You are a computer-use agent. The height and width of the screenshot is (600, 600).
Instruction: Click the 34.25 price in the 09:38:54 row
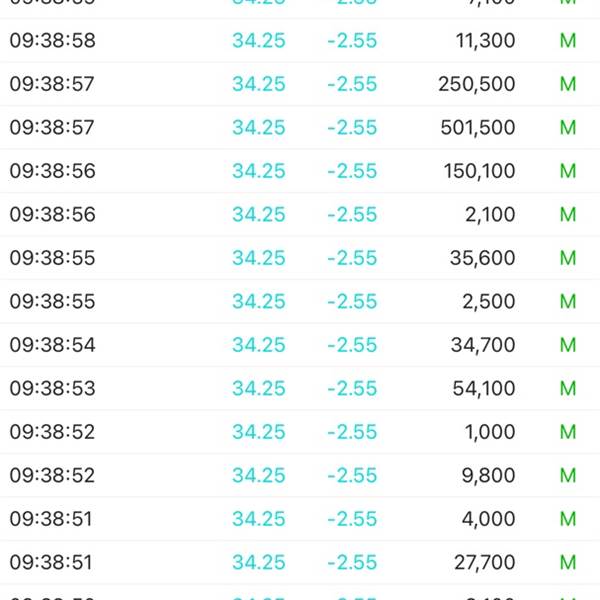click(x=259, y=345)
